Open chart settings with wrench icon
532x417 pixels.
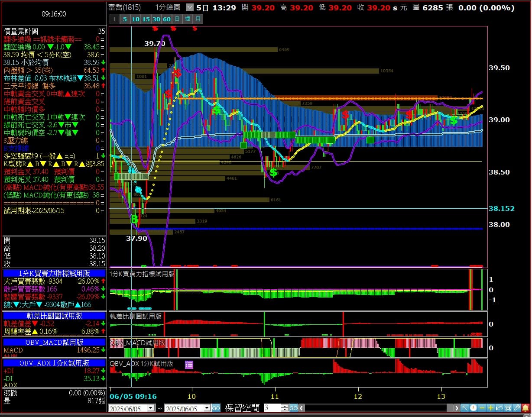[517, 408]
